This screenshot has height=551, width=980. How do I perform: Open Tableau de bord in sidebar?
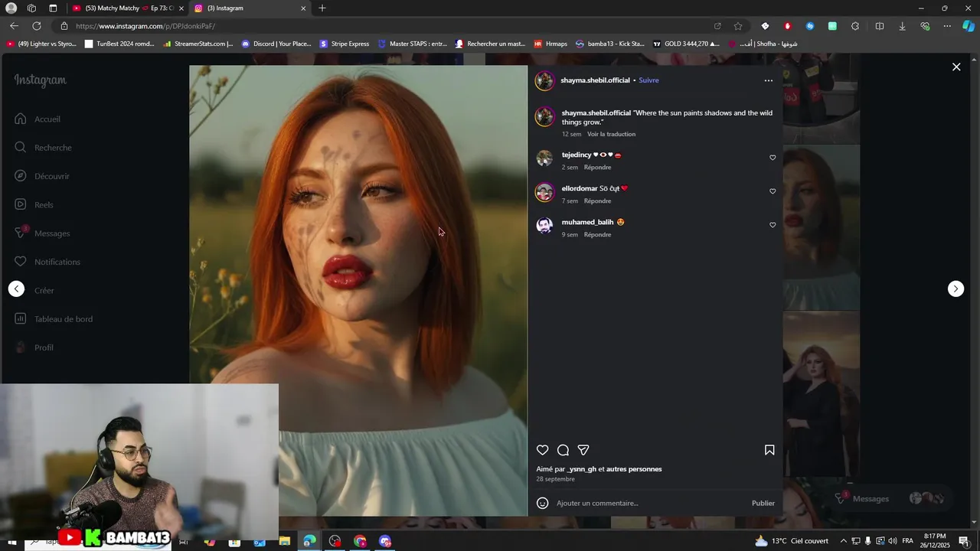[x=54, y=319]
